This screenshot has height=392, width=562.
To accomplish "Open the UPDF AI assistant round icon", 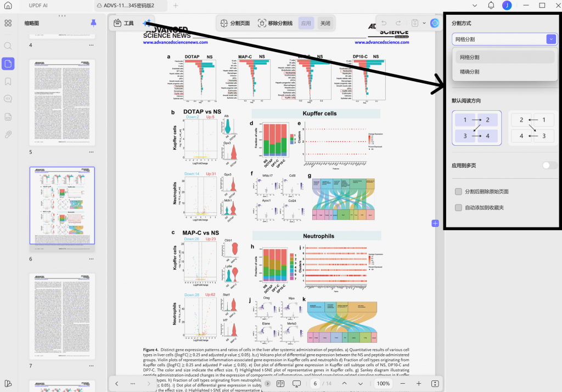I will pyautogui.click(x=435, y=23).
